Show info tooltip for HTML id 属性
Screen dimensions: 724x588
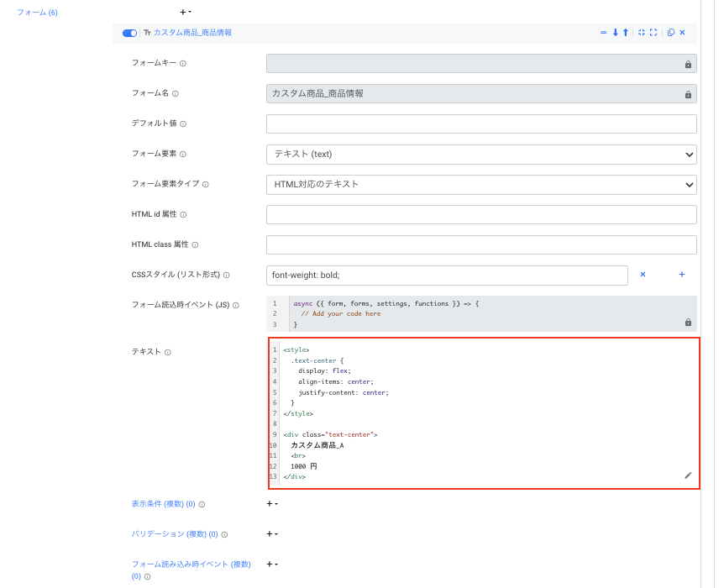pyautogui.click(x=183, y=215)
